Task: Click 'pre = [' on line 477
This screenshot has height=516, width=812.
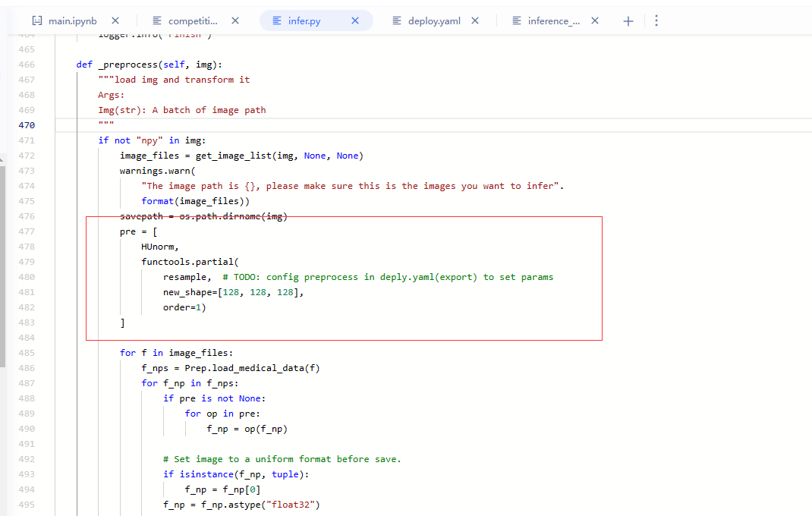Action: (138, 231)
